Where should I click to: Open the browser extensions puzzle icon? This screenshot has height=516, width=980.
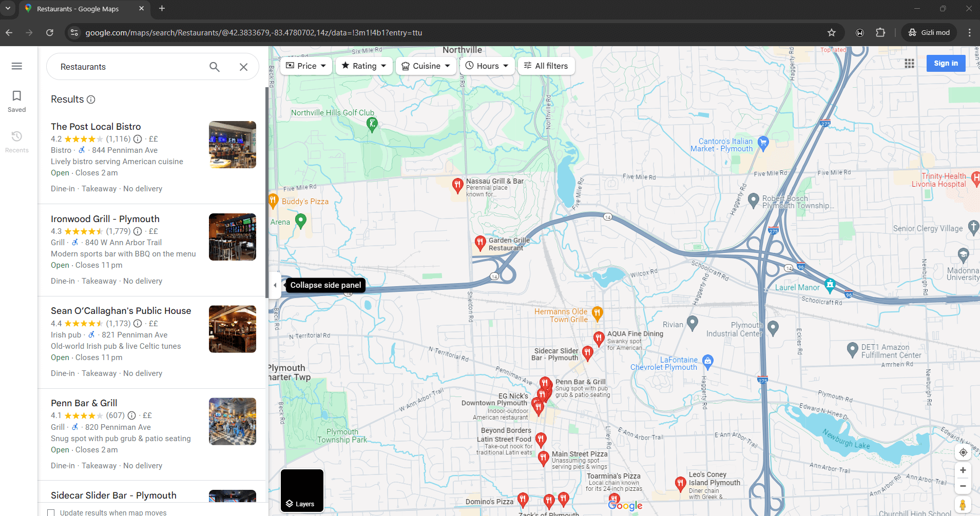tap(880, 33)
